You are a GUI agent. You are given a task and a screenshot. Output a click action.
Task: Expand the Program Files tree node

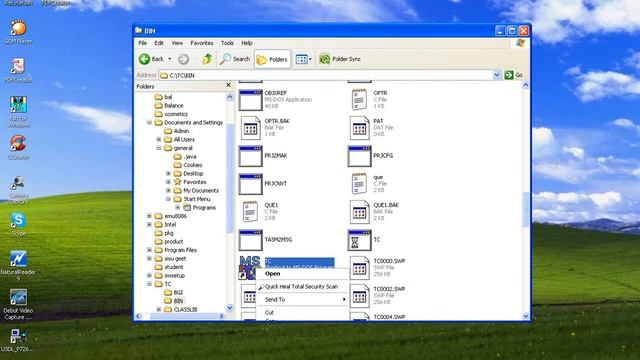pos(149,250)
